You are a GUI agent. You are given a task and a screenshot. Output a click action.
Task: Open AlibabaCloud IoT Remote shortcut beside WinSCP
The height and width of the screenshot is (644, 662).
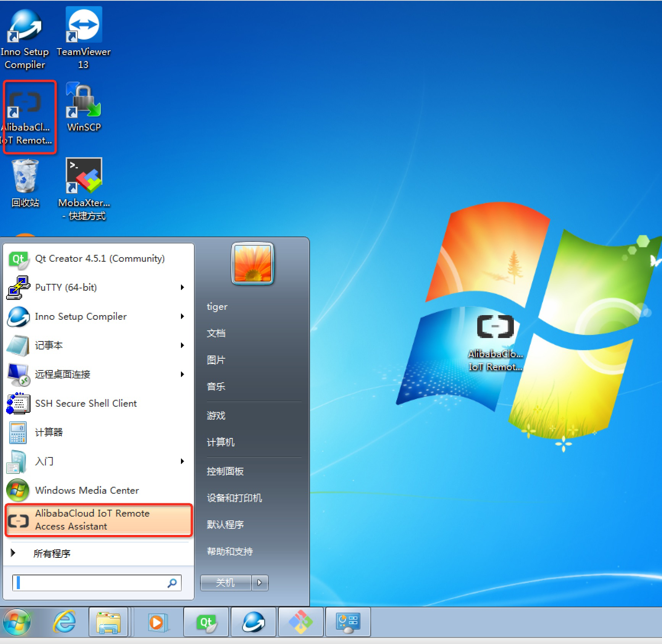point(27,116)
